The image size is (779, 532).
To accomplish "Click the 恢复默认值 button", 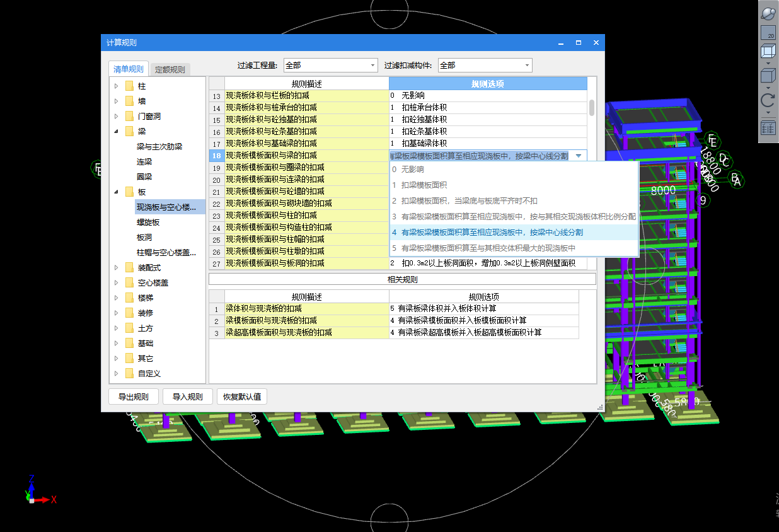I will [x=242, y=396].
